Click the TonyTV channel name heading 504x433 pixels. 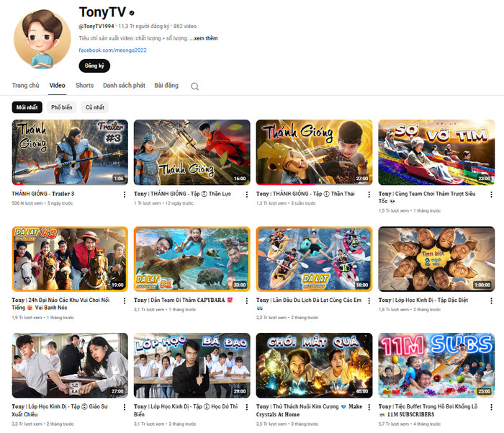pos(102,12)
